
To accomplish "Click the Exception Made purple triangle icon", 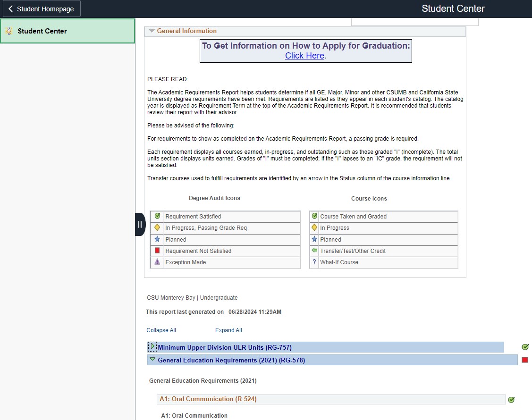I will click(157, 262).
